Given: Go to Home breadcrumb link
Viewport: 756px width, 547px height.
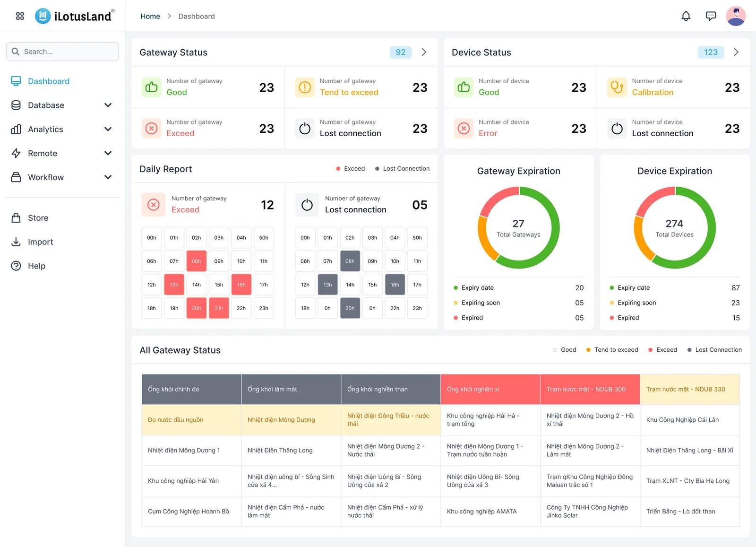Looking at the screenshot, I should 150,16.
